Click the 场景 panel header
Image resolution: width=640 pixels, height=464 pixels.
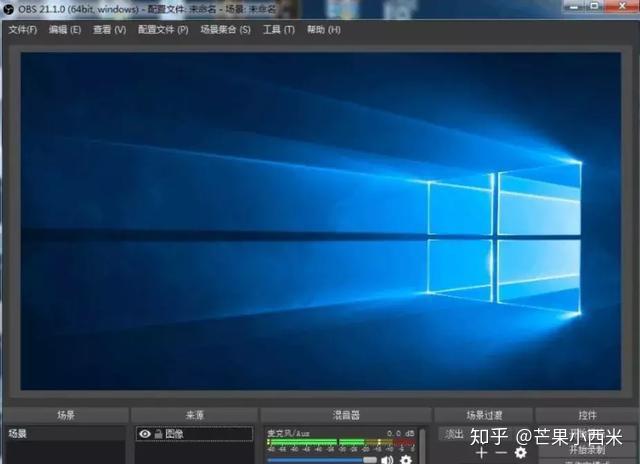[x=66, y=415]
